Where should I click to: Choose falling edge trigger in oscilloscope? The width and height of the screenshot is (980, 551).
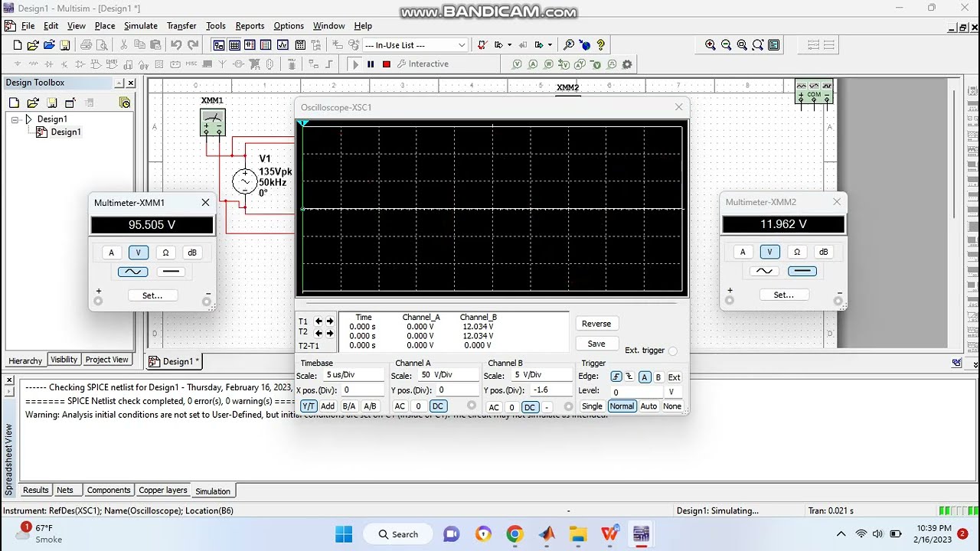pyautogui.click(x=629, y=377)
